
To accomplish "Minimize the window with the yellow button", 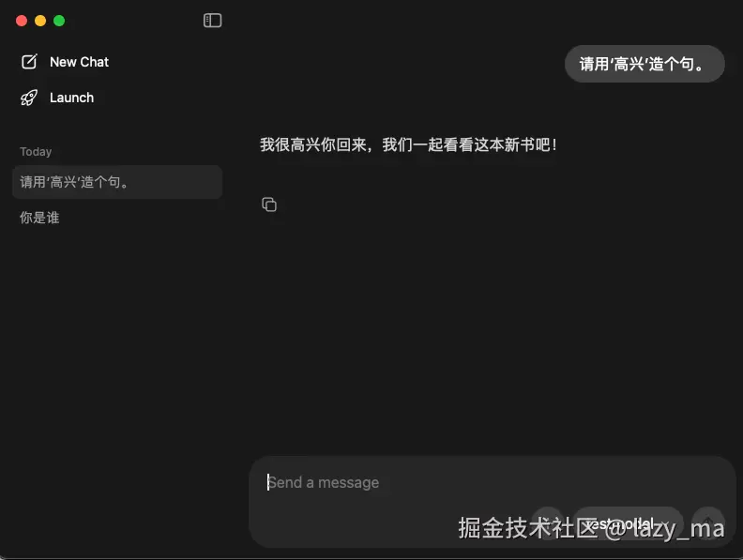I will tap(40, 21).
